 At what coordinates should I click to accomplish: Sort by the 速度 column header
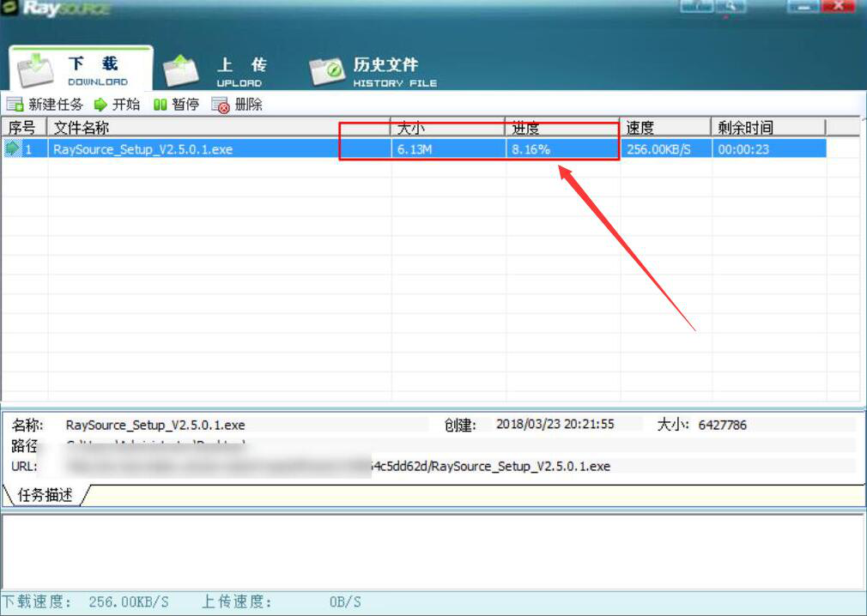pyautogui.click(x=666, y=128)
